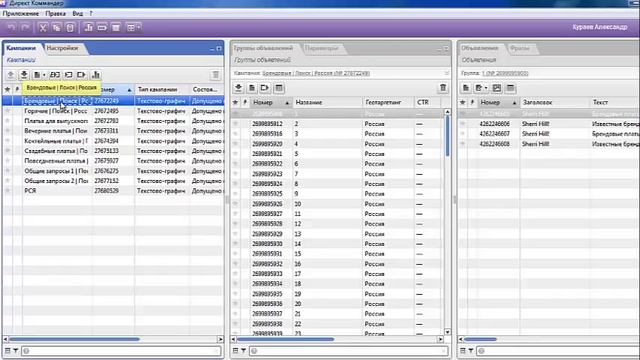Select ad group row 2699895920
Viewport: 640px width, 360px height.
click(337, 144)
